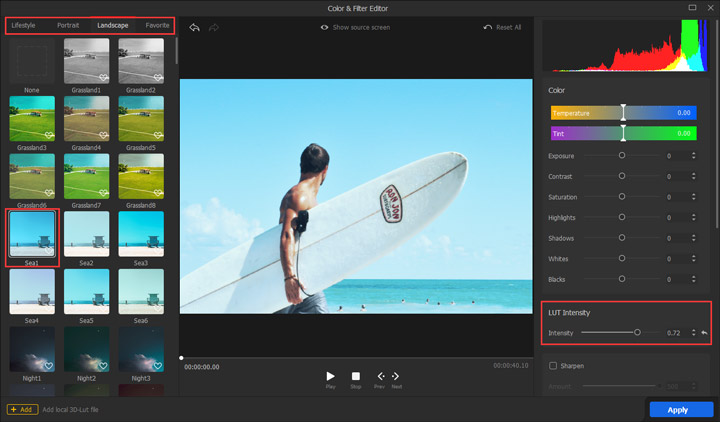This screenshot has width=720, height=422.
Task: Switch to the Portrait tab
Action: 67,24
